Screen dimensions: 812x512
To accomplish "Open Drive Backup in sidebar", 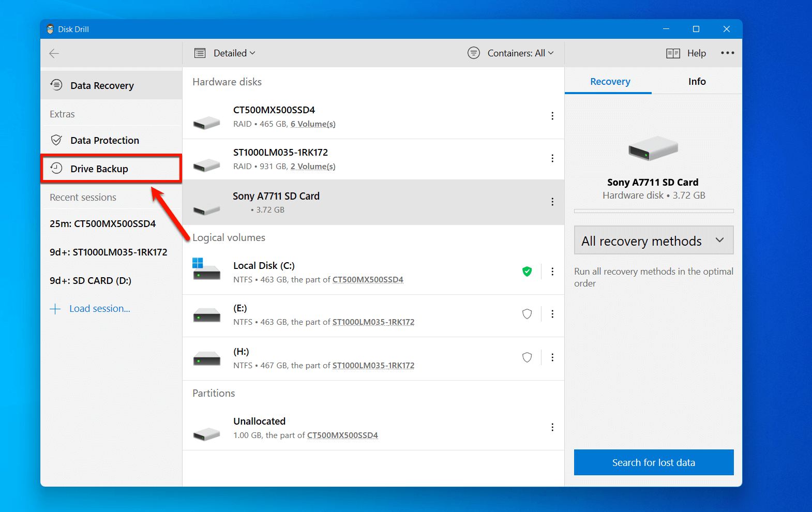I will point(111,169).
